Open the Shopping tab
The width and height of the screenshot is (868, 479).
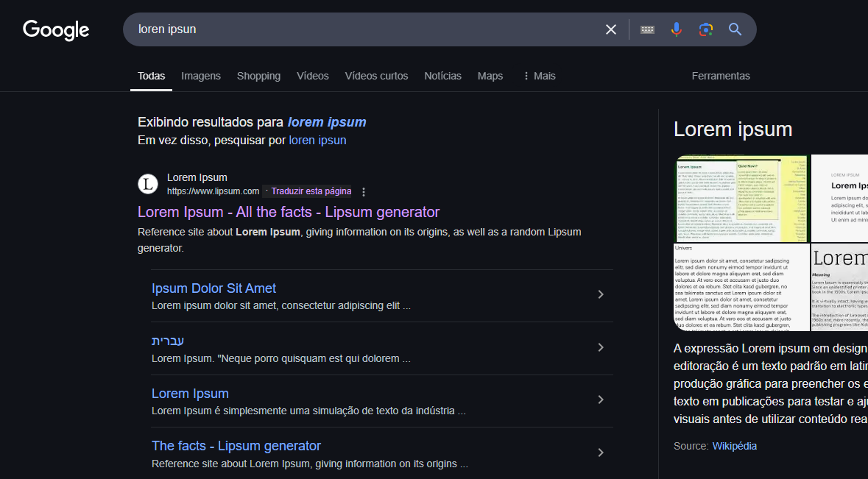coord(258,76)
